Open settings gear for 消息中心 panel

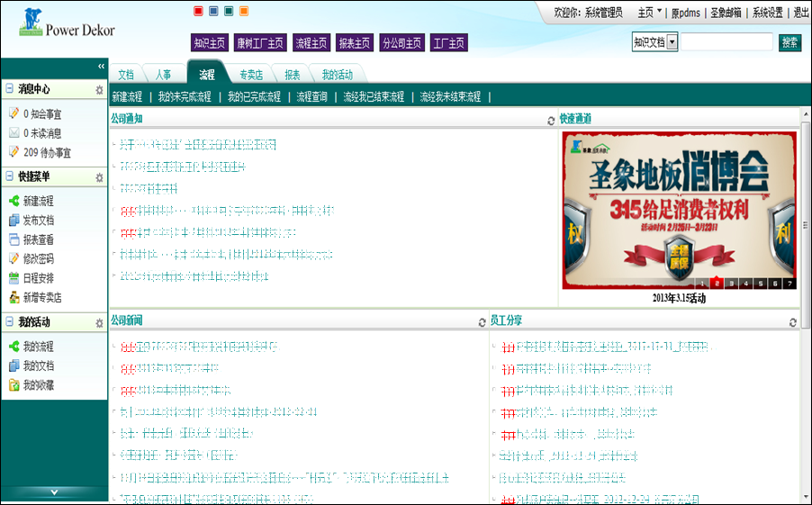(99, 90)
